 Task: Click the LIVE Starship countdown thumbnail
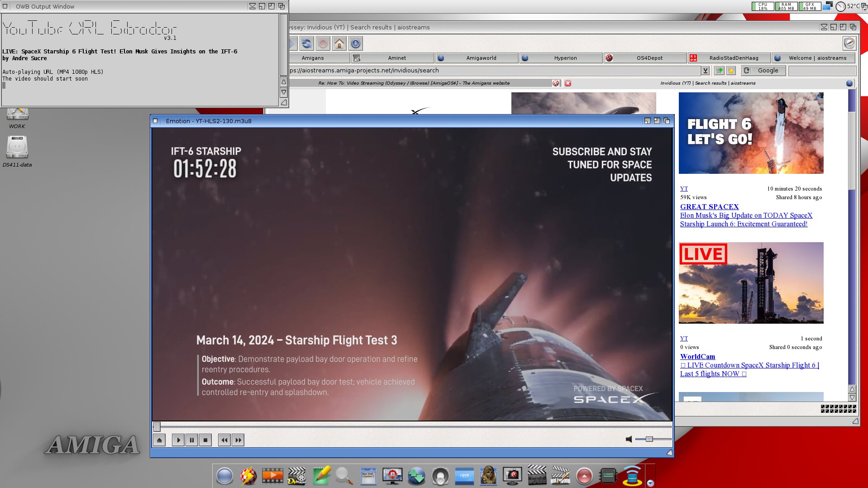[x=751, y=283]
